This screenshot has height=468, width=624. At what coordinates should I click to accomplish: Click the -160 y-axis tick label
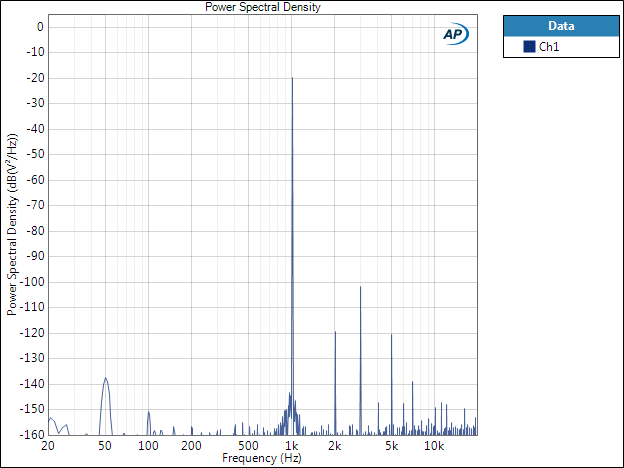click(x=32, y=434)
